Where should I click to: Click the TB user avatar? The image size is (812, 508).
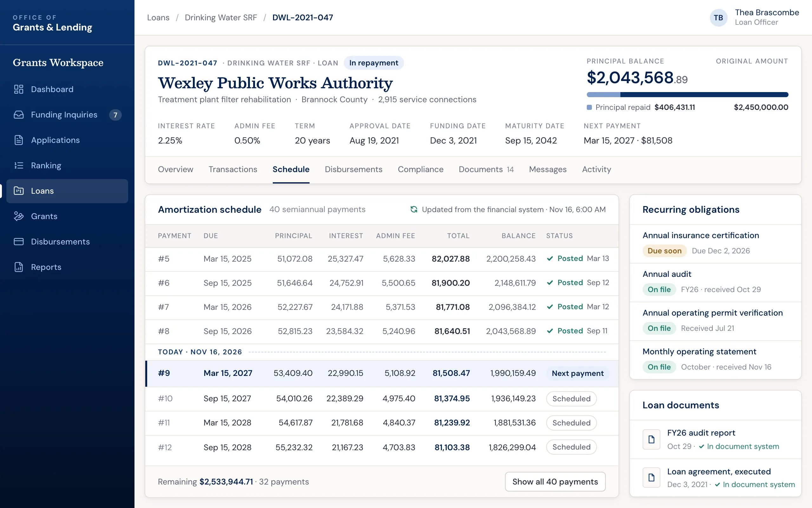coord(718,17)
